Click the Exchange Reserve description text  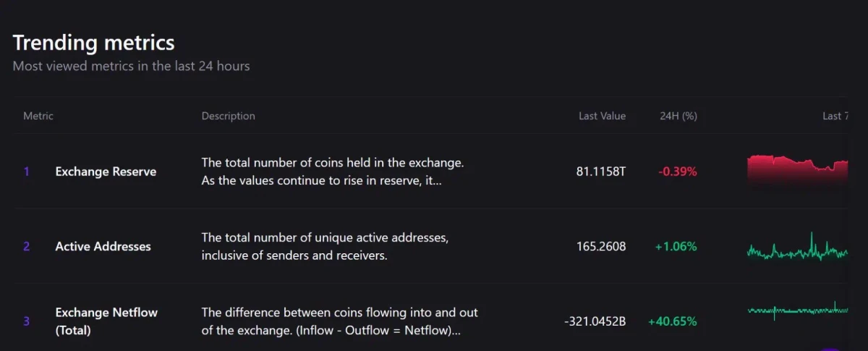[x=332, y=172]
